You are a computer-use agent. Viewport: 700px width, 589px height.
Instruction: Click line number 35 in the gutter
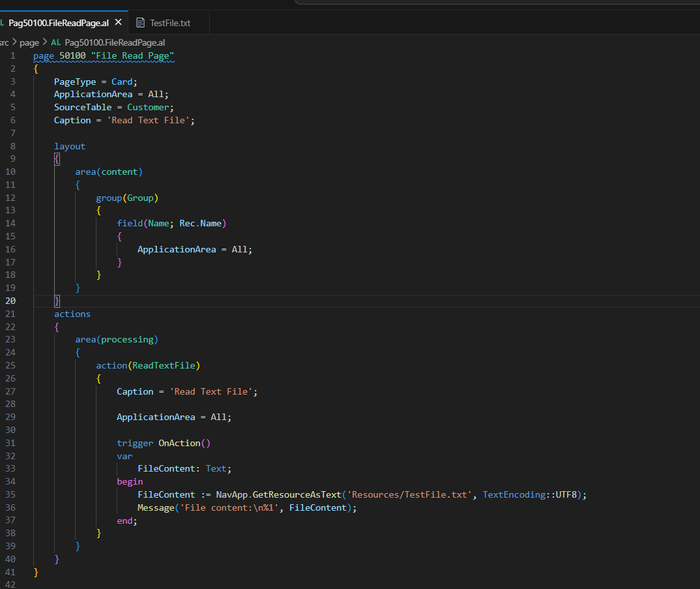pyautogui.click(x=10, y=494)
